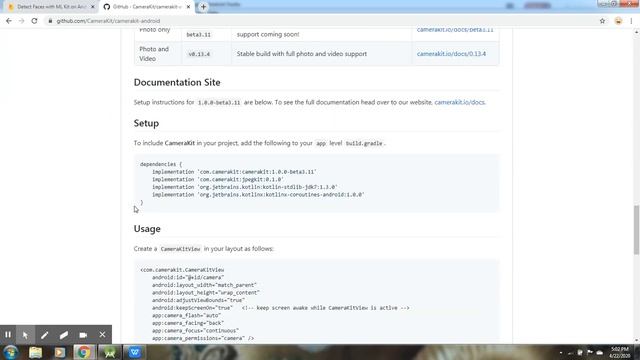Open the camerakit.io/docs/beta3.11 link
Screen dimensions: 640x360
click(455, 30)
